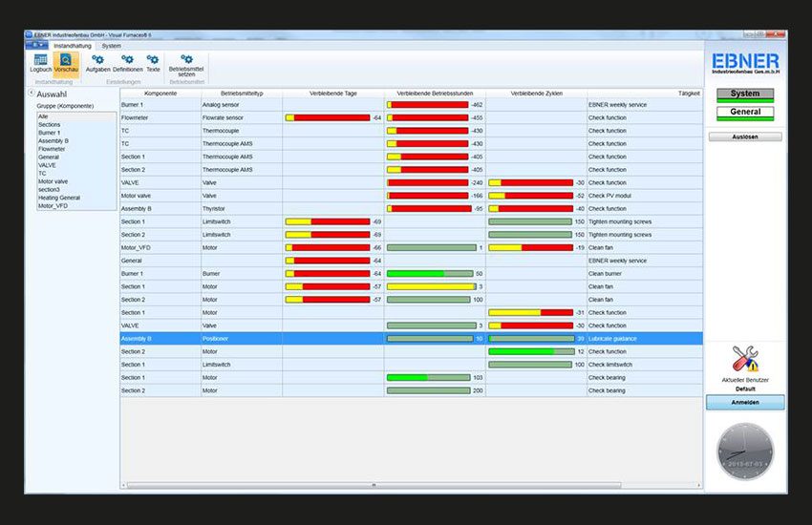Collapse the Auswahl panel arrow

coord(32,94)
